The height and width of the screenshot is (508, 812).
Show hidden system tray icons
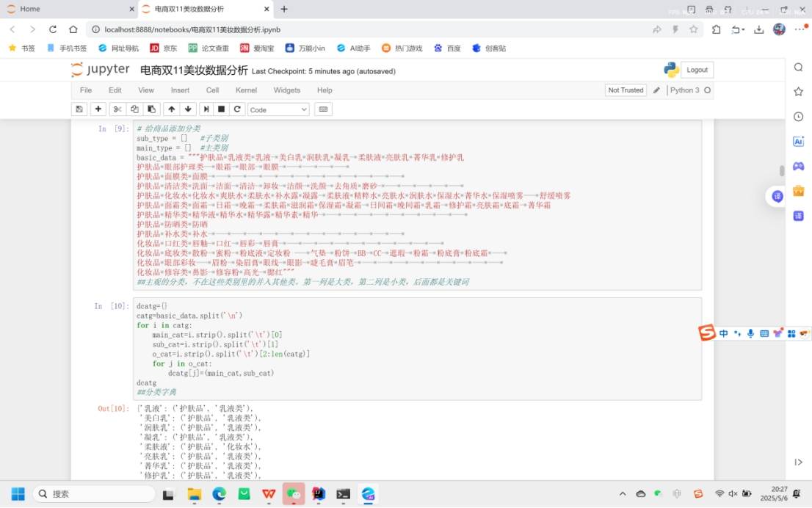pyautogui.click(x=623, y=494)
